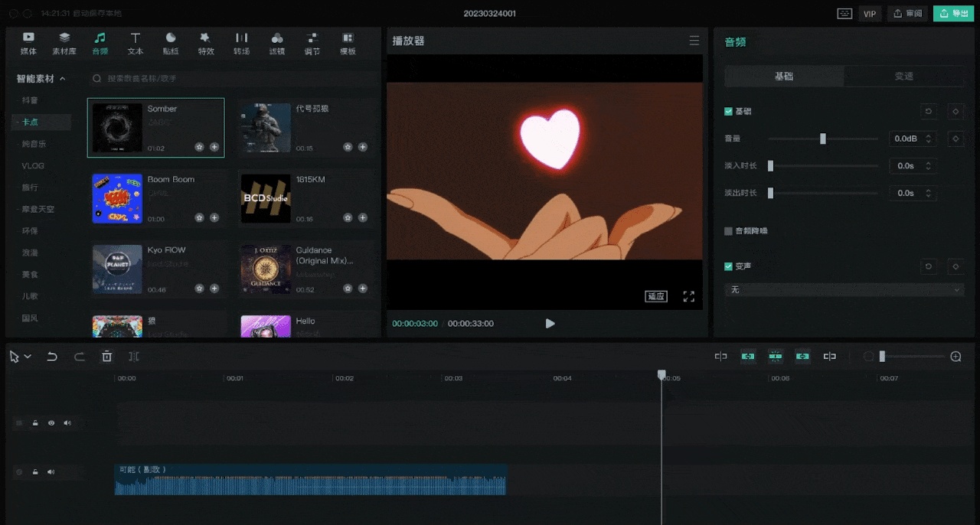The width and height of the screenshot is (980, 525).
Task: Open the 媒体 media tab
Action: point(28,44)
